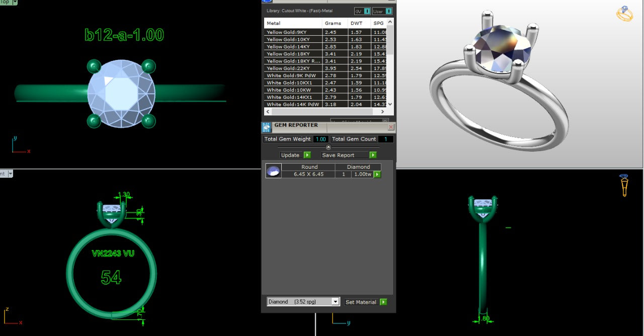Click green arrow next to Update
The image size is (644, 336).
pos(307,155)
